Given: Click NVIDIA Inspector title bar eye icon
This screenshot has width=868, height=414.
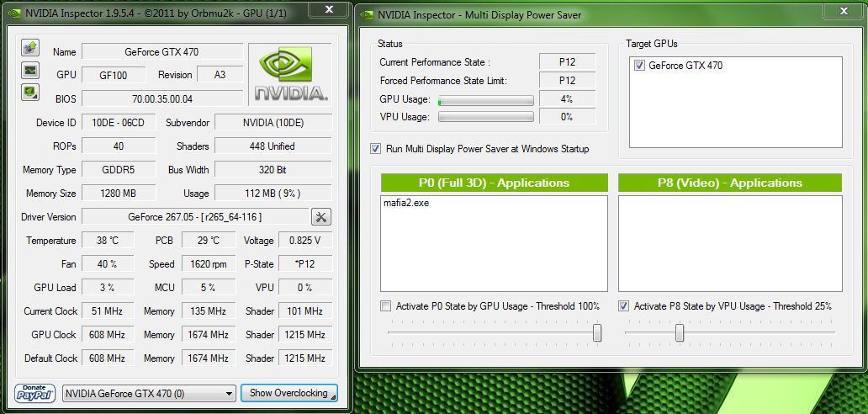Looking at the screenshot, I should click(15, 13).
